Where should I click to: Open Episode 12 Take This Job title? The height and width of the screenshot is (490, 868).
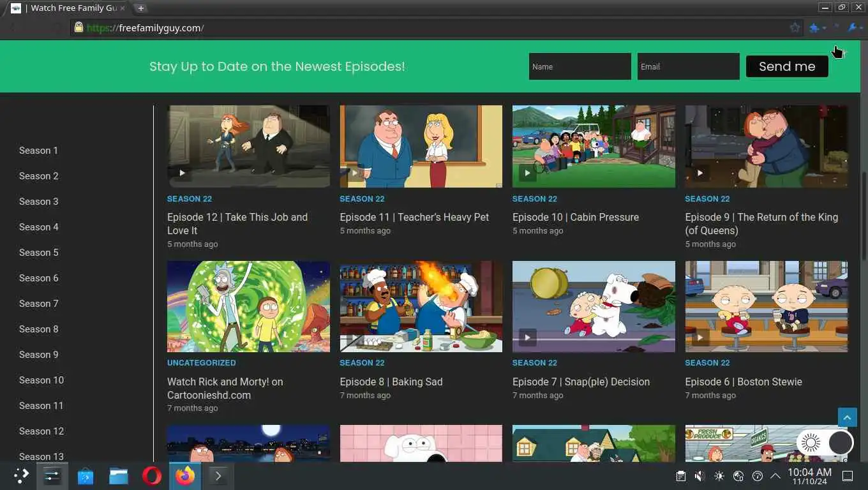[x=237, y=224]
